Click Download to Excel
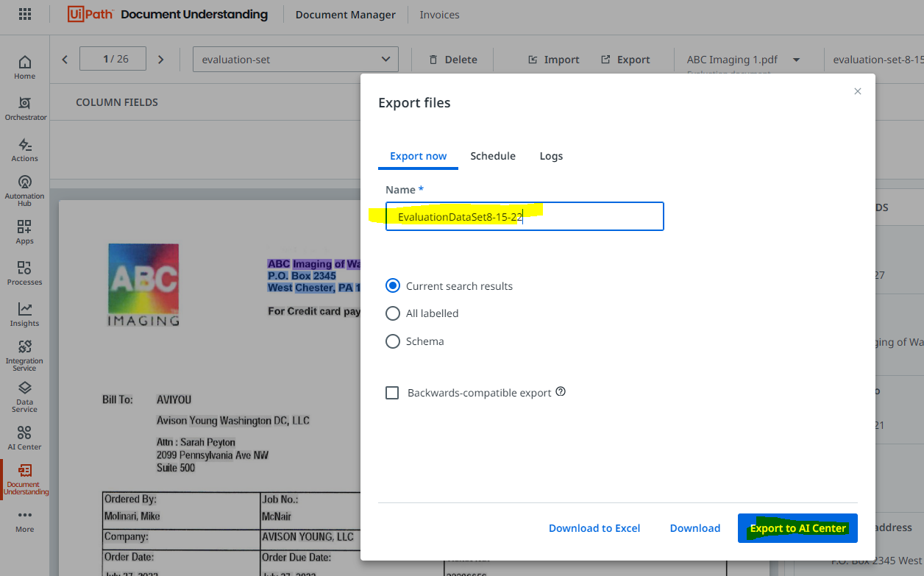 coord(594,528)
